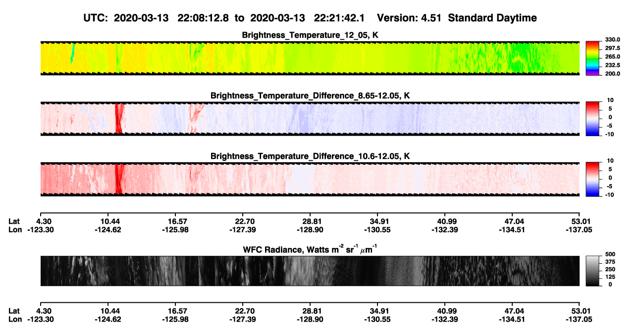
Task: Click the 265.0 colorbar tick label
Action: point(613,56)
